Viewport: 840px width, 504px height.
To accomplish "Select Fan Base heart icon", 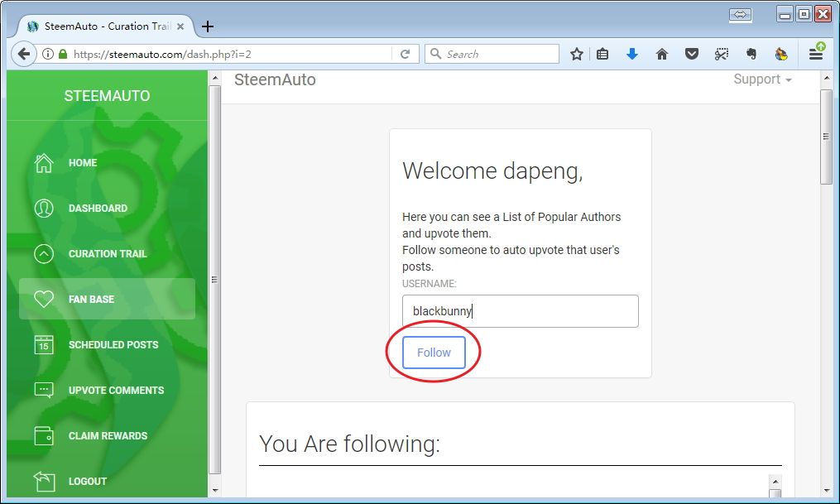I will click(43, 299).
